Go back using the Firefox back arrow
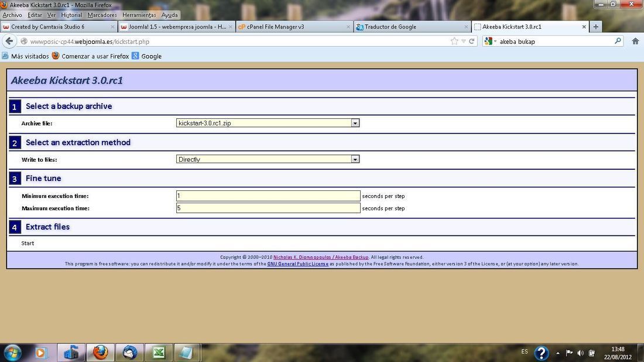Screen dimensions: 644x362 9,41
